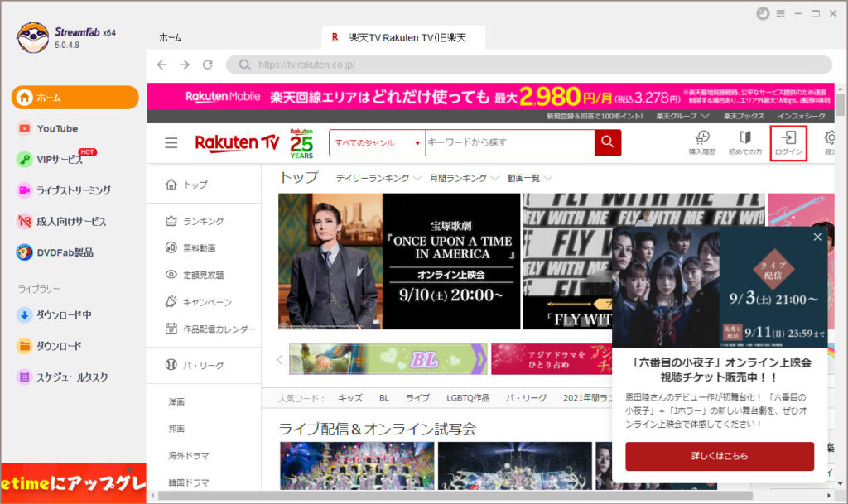Click the Rakuten TV logo
The image size is (848, 504).
pyautogui.click(x=237, y=142)
